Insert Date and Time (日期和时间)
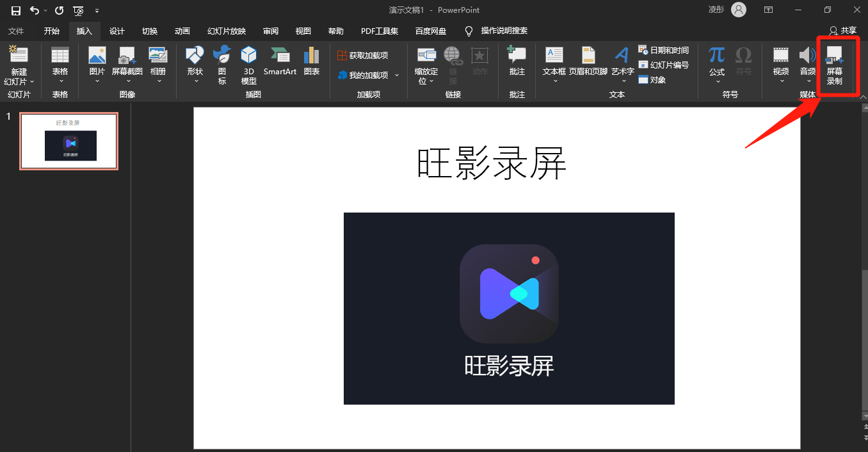Screen dimensions: 868x452 coord(664,51)
